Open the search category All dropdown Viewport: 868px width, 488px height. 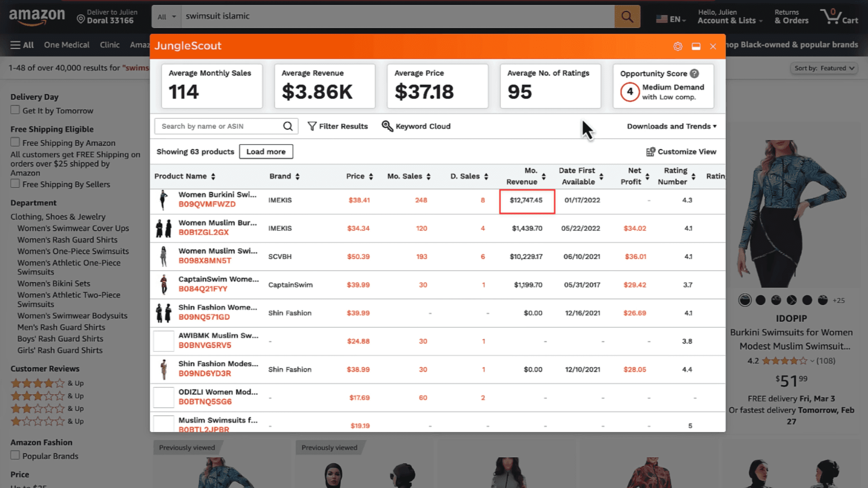tap(166, 17)
